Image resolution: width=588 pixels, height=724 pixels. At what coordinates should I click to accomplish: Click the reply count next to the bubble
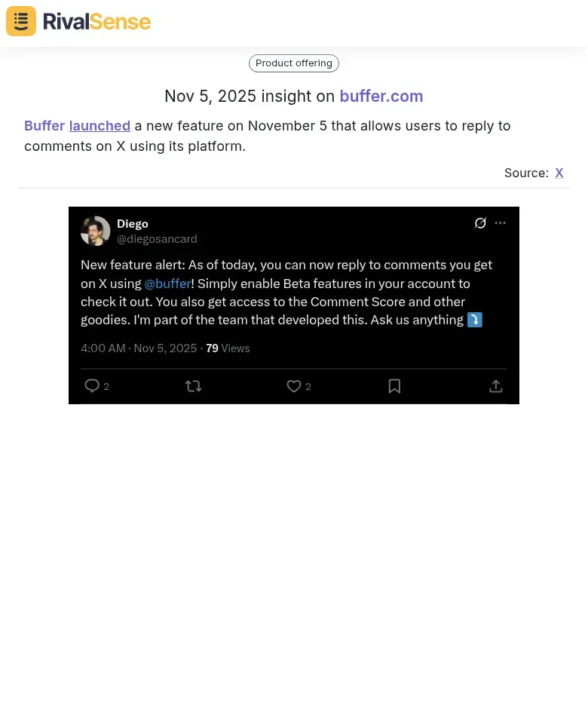[106, 386]
